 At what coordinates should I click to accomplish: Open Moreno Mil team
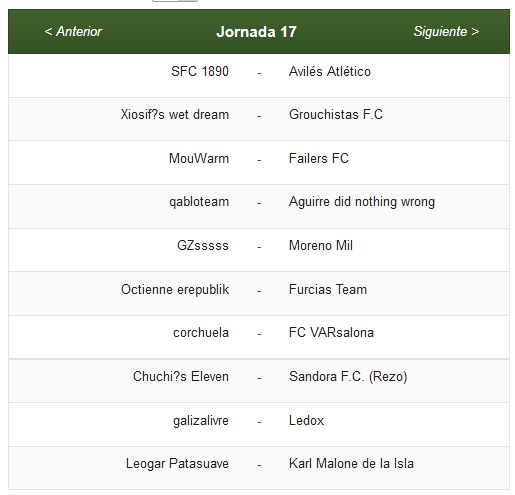321,246
